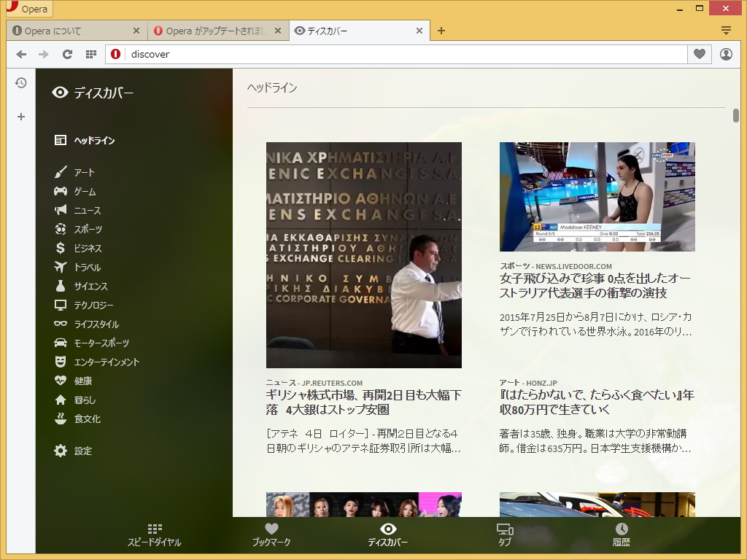The width and height of the screenshot is (747, 560).
Task: Open the user account icon beside the address bar
Action: tap(727, 54)
